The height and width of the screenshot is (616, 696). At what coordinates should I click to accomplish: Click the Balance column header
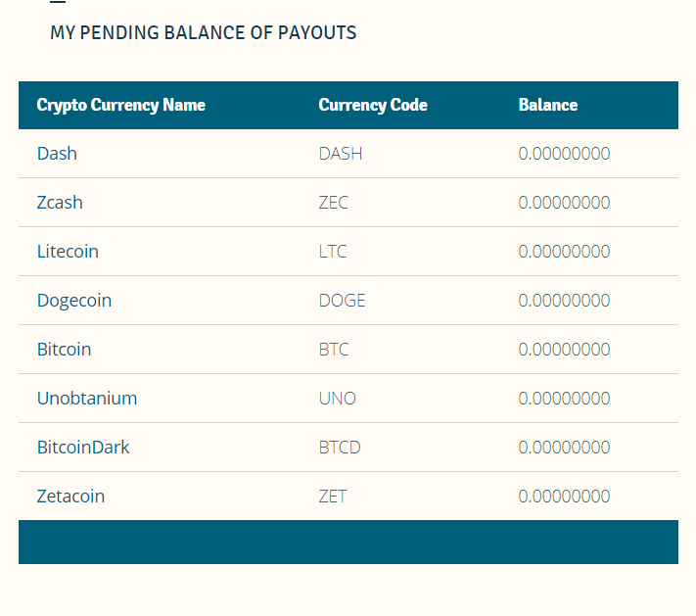[548, 105]
